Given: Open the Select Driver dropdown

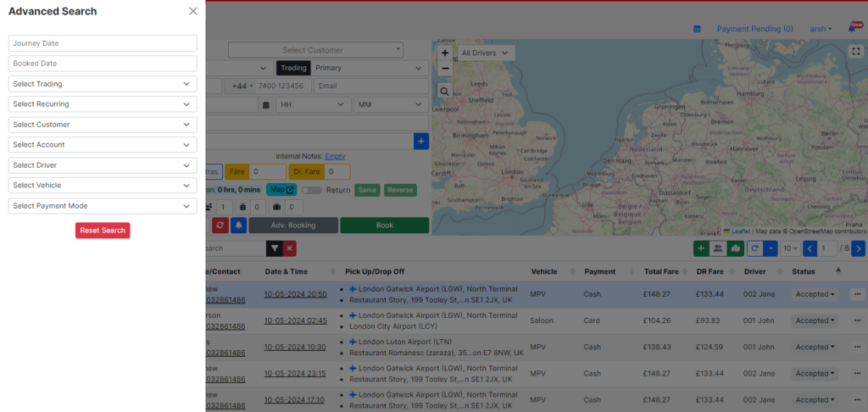Looking at the screenshot, I should (103, 165).
